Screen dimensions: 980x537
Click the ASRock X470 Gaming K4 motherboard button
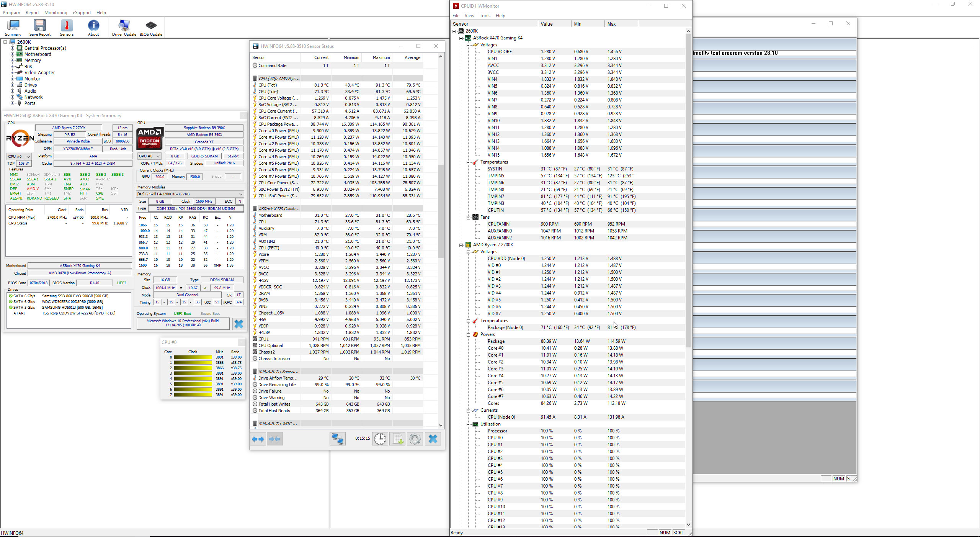[x=80, y=266]
